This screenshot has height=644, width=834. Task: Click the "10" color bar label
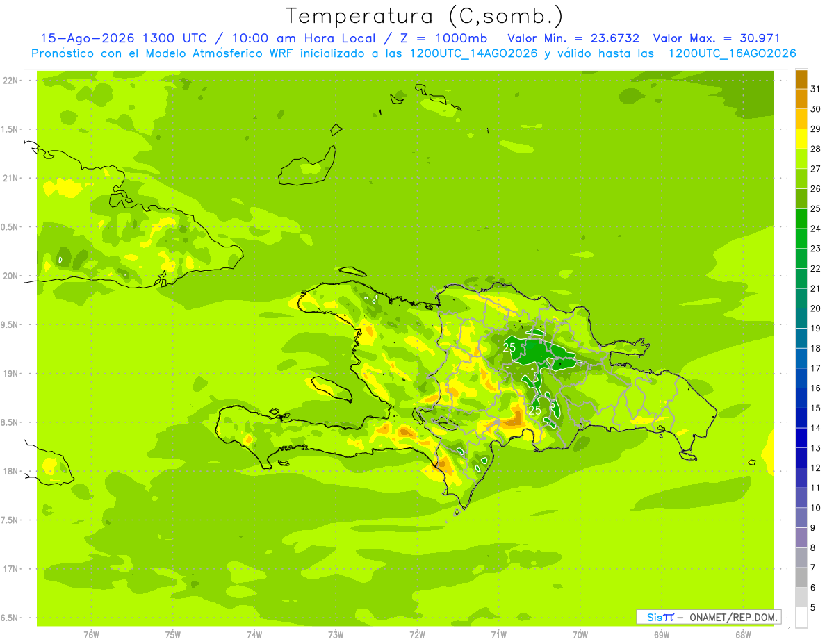coord(816,508)
